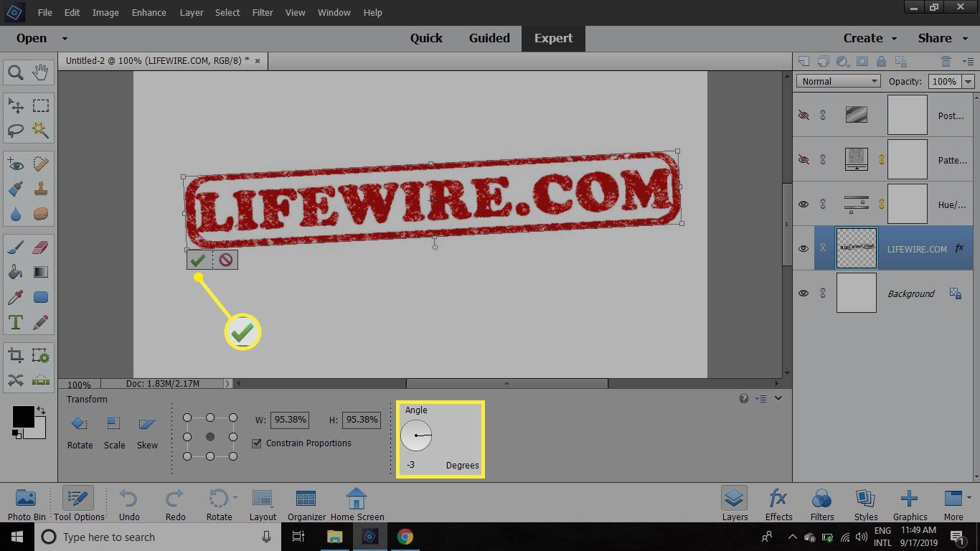Commit the transform with the green checkmark
Image resolution: width=980 pixels, height=551 pixels.
[199, 260]
